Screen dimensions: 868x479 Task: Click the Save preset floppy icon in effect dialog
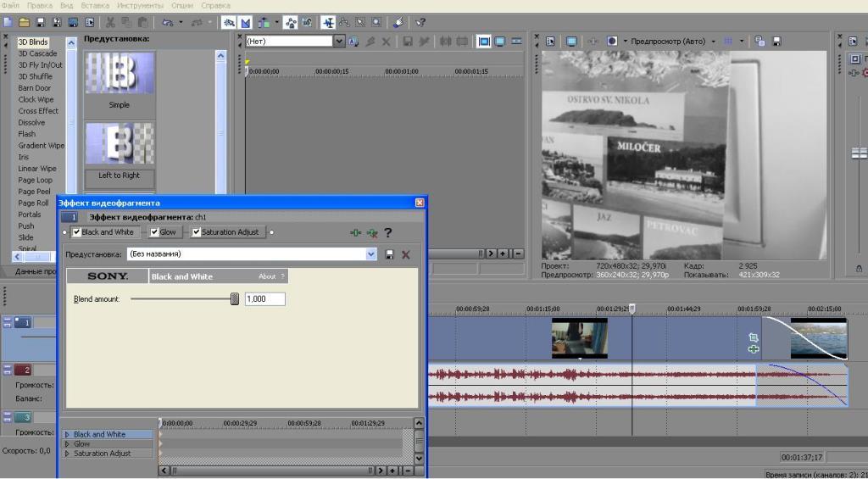tap(390, 254)
